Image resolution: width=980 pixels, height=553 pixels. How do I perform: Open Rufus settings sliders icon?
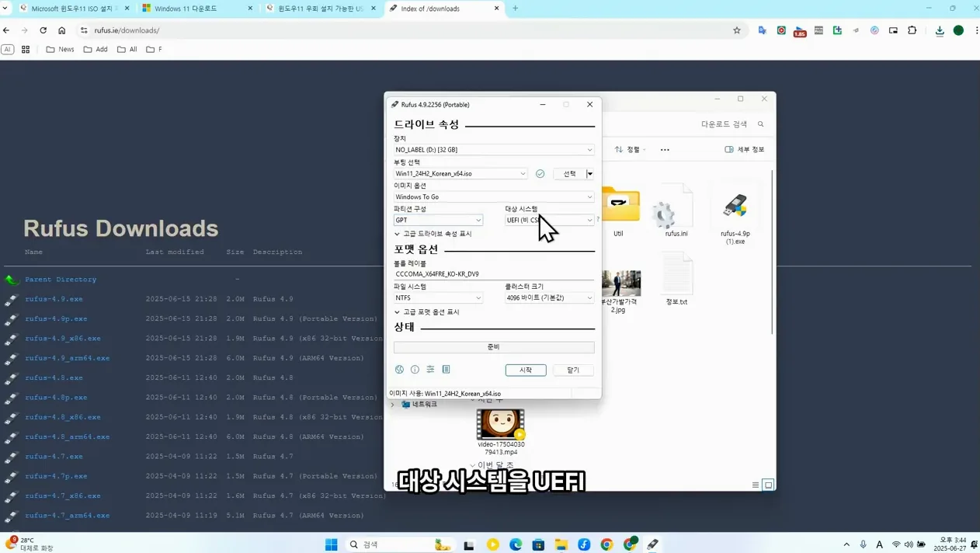click(430, 370)
